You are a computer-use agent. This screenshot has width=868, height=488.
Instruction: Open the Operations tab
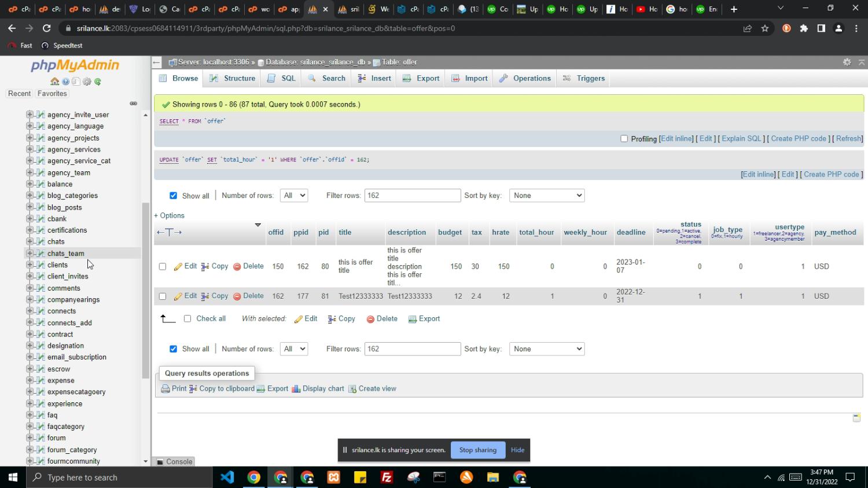(x=525, y=79)
